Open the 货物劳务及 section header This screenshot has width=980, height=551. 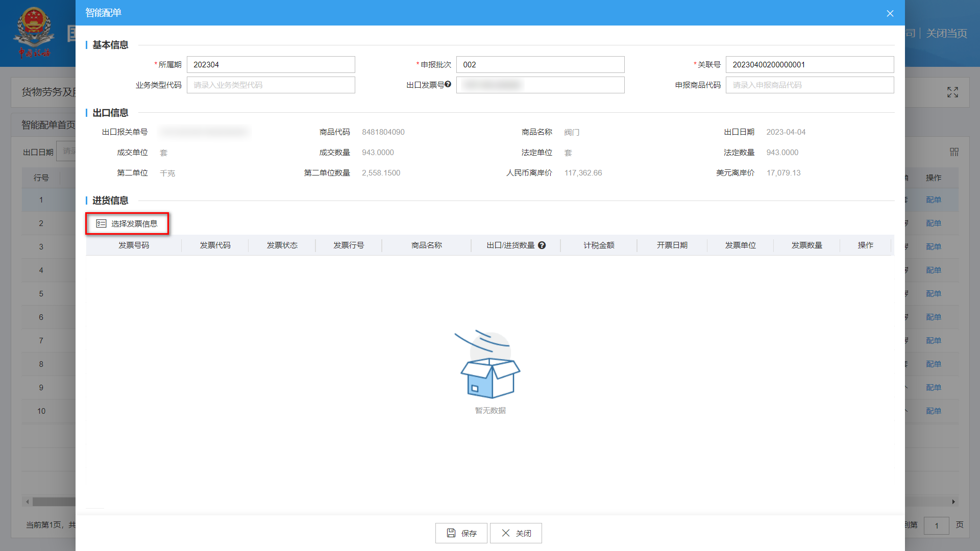pyautogui.click(x=48, y=92)
